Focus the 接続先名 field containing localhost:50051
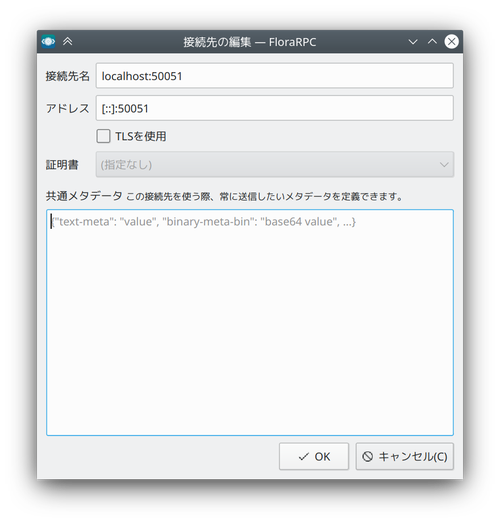 (x=275, y=76)
